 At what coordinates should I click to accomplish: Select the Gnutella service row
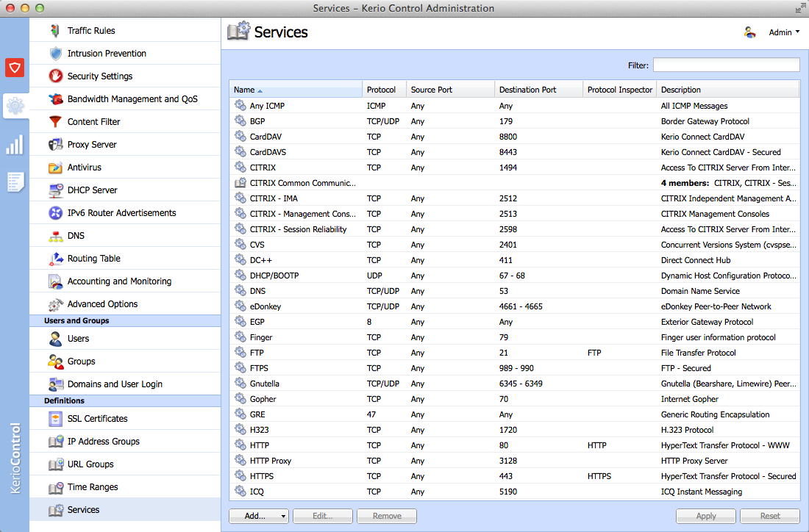(514, 384)
